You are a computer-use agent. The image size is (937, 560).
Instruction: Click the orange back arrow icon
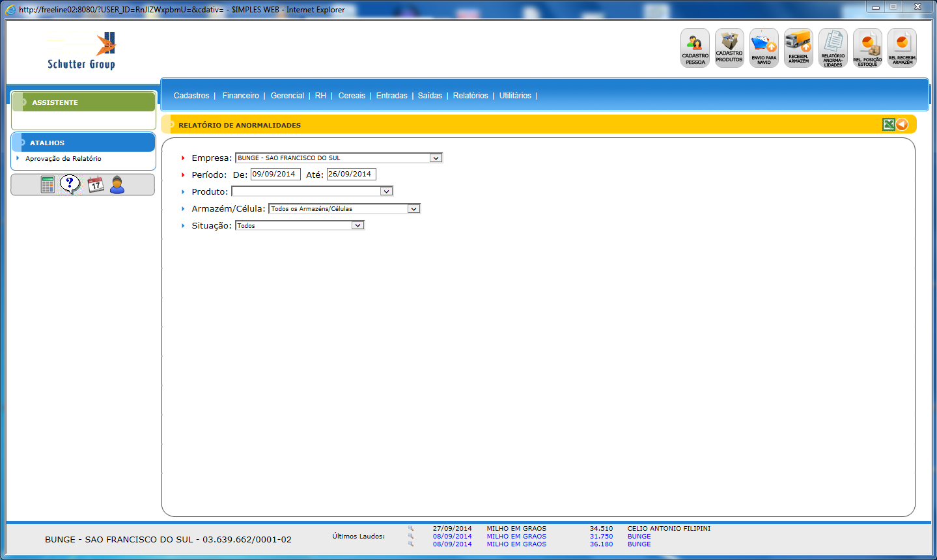(902, 124)
